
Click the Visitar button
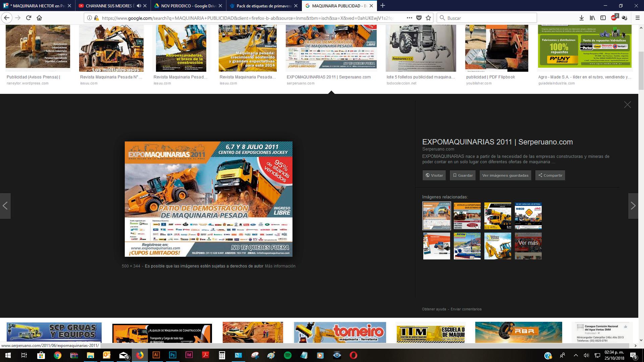(x=434, y=175)
